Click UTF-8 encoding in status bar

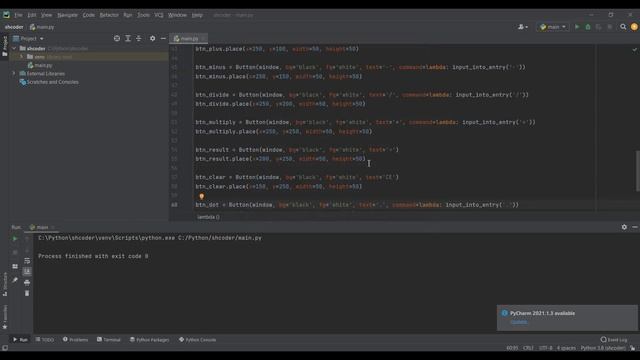click(545, 348)
